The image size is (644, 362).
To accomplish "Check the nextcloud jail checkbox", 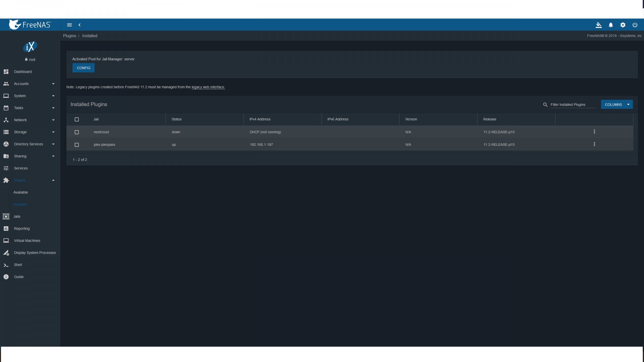I will pyautogui.click(x=77, y=132).
